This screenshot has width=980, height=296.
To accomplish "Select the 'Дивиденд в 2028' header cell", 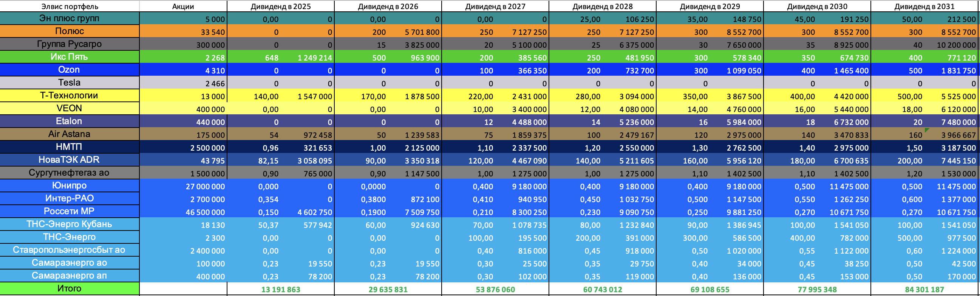I will pos(602,6).
